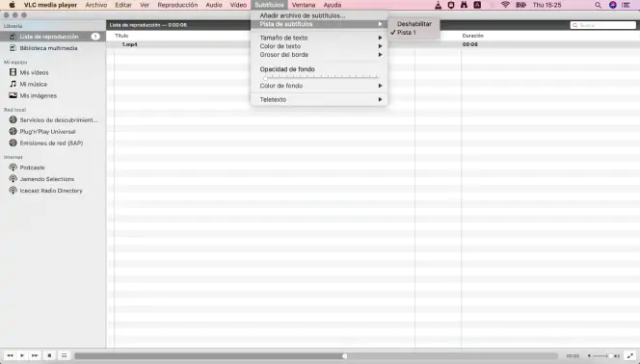Open the Audio menu
The image size is (640, 364).
click(x=214, y=5)
